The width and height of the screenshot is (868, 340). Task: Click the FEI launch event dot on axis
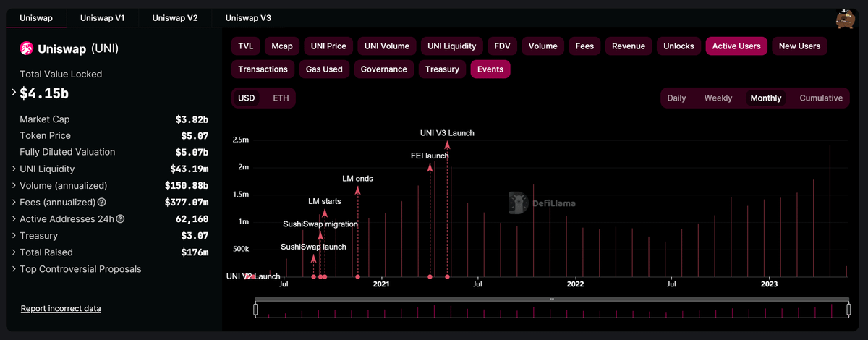tap(430, 277)
